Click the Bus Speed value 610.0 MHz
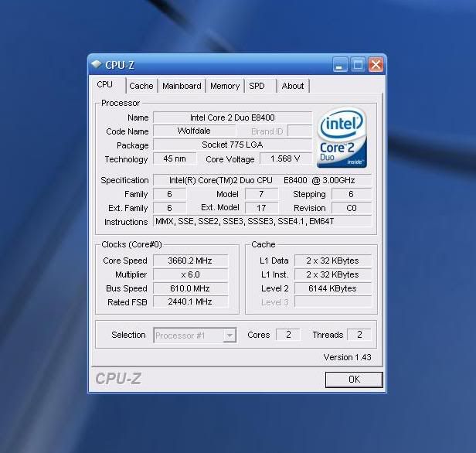476x453 pixels. pyautogui.click(x=190, y=288)
